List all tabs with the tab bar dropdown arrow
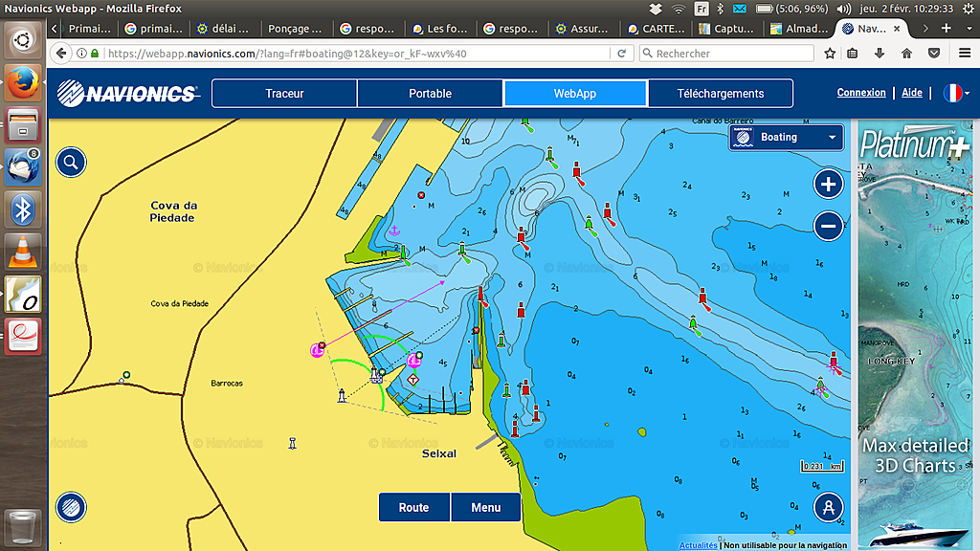Screen dimensions: 980x551 [x=969, y=28]
